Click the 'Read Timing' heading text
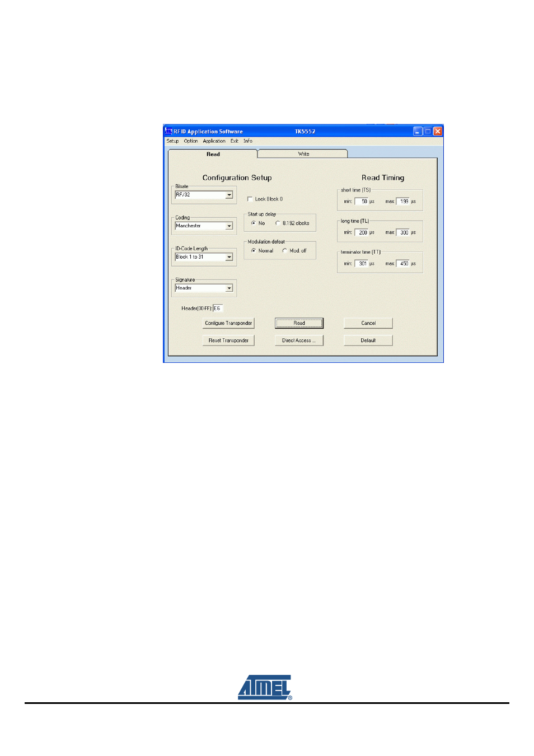This screenshot has width=534, height=756. (383, 178)
